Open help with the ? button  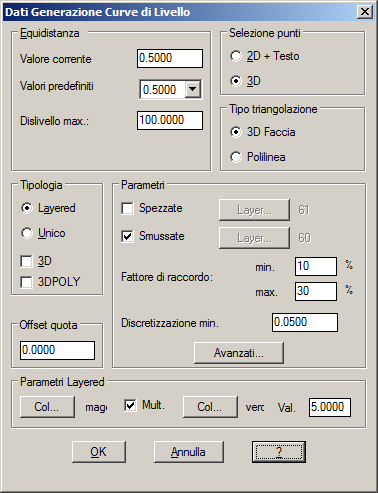tap(279, 452)
